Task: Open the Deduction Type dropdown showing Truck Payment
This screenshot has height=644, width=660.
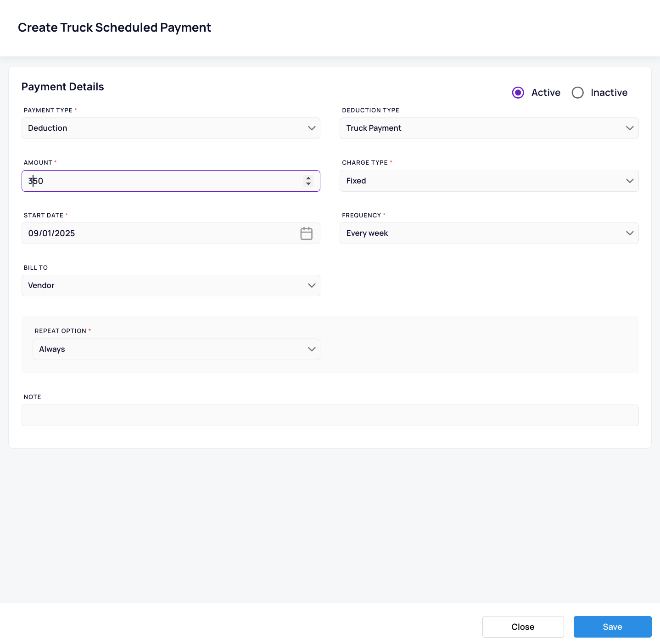Action: [489, 128]
